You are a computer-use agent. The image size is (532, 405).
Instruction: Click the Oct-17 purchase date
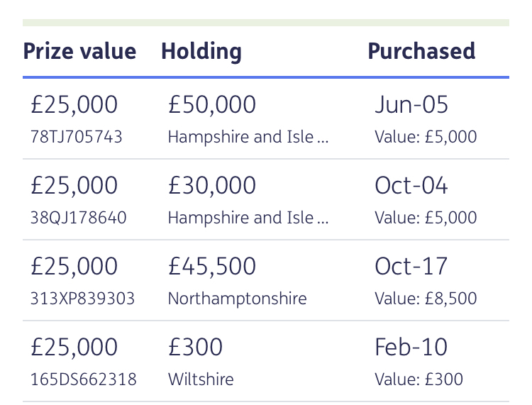pos(411,266)
